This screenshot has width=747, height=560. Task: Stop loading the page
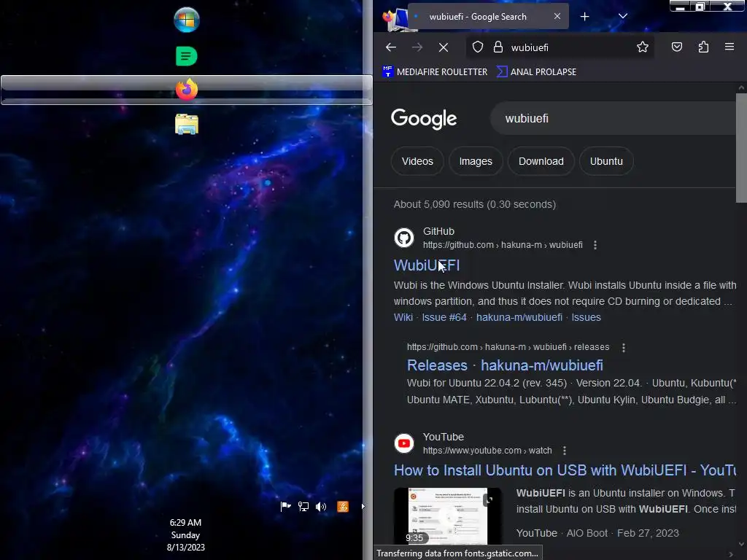pos(444,47)
